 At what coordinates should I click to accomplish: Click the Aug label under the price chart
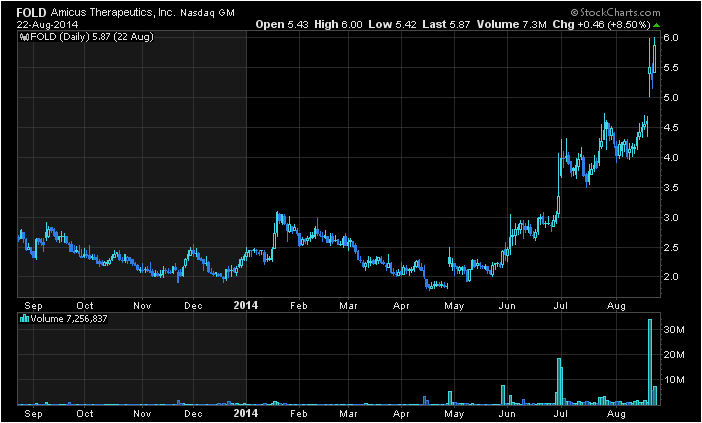pyautogui.click(x=617, y=306)
